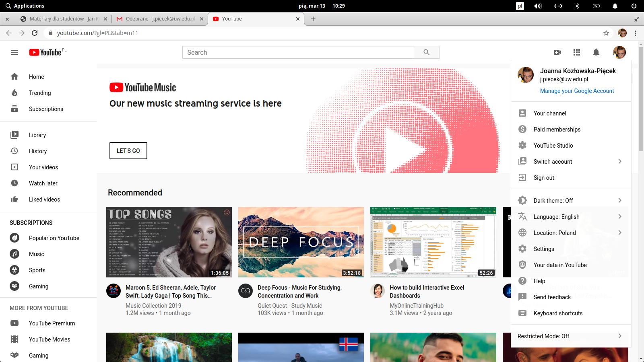644x362 pixels.
Task: Open the Music subscription channel
Action: (48, 254)
